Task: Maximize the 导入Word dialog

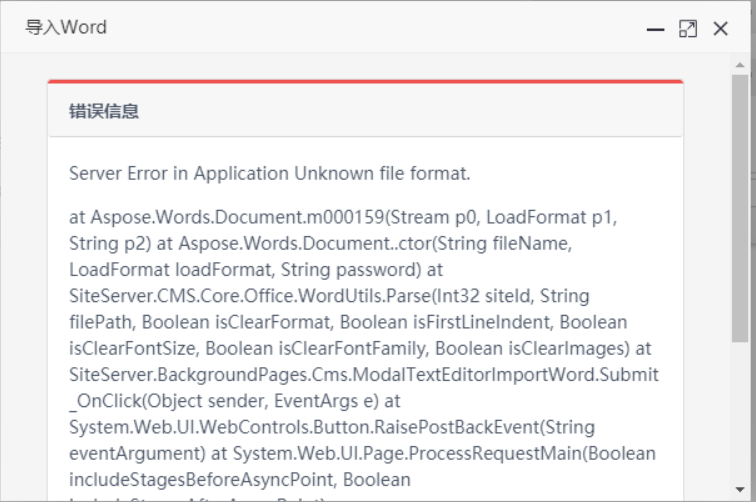Action: [688, 29]
